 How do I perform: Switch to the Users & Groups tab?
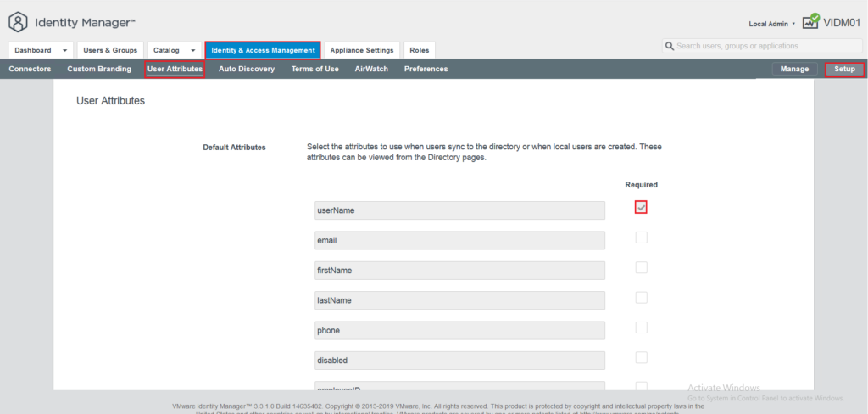point(110,50)
